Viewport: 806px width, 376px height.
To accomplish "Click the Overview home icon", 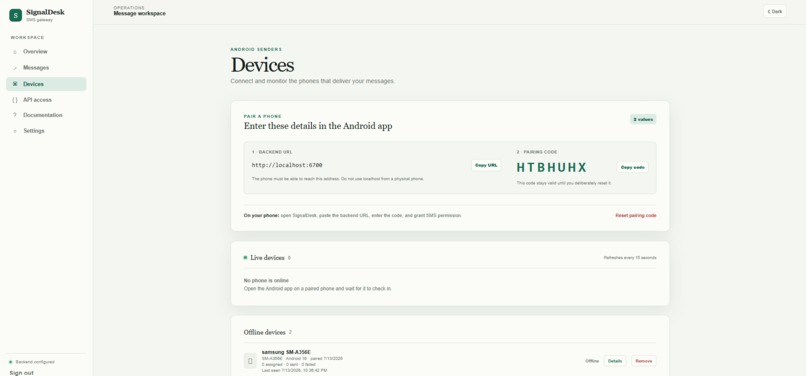I will [x=14, y=52].
